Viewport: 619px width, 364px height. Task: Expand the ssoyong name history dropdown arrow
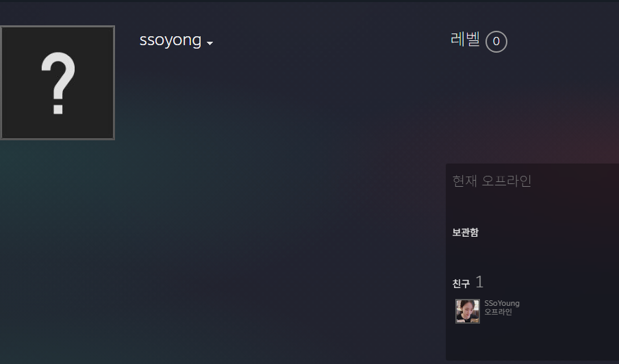pos(210,43)
